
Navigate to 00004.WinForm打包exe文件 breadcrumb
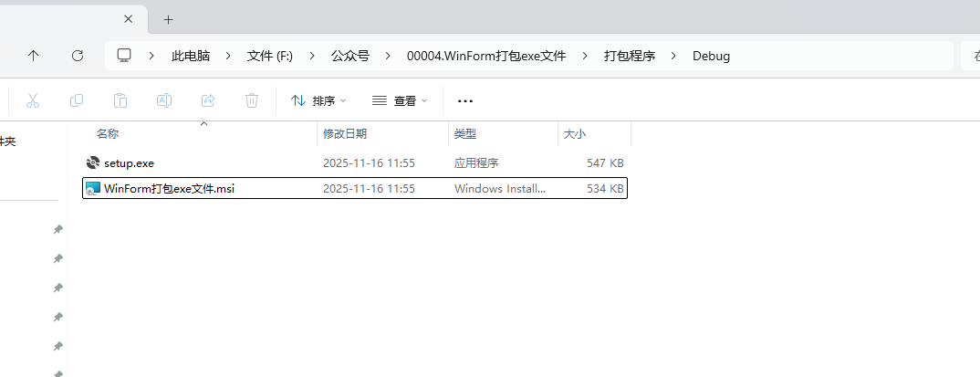click(x=486, y=57)
